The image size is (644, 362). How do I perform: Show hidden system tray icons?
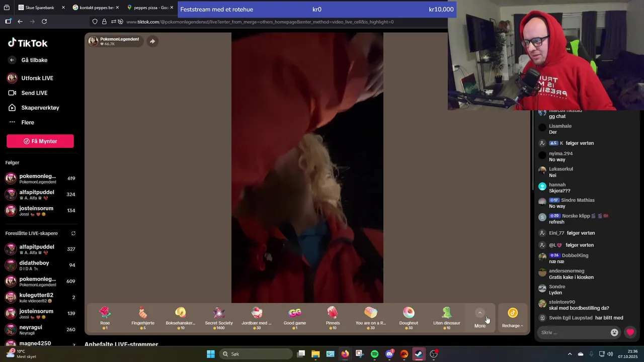[570, 354]
